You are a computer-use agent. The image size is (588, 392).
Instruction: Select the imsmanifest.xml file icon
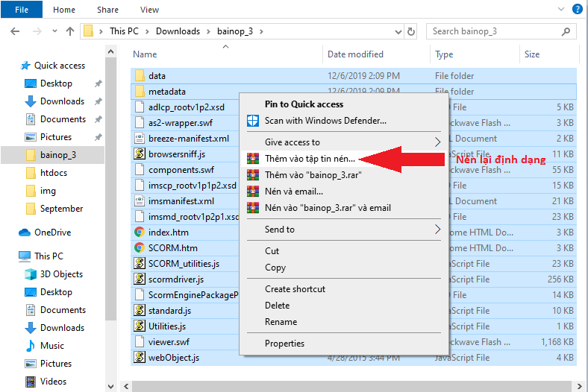click(140, 200)
